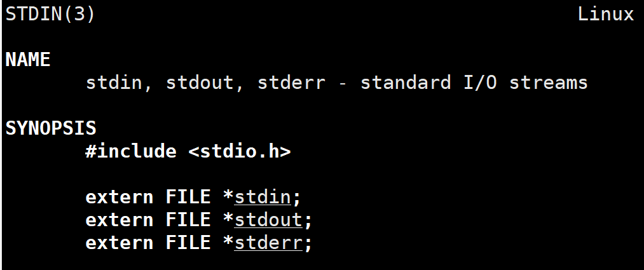Click 'standard I/O streams' description text
The width and height of the screenshot is (644, 270).
pyautogui.click(x=474, y=83)
